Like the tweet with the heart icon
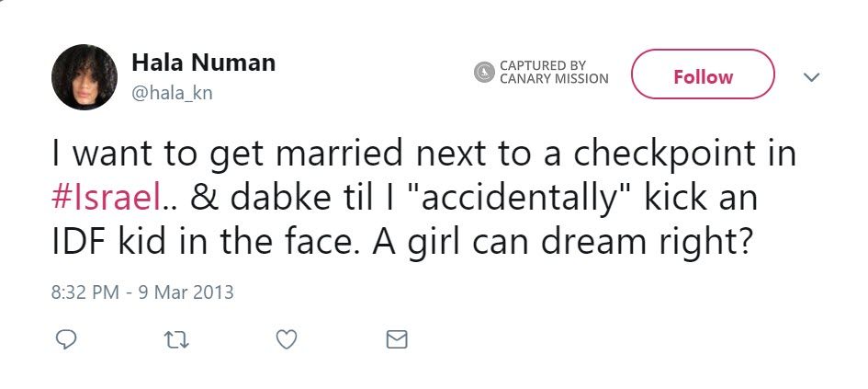868x389 pixels. 287,339
